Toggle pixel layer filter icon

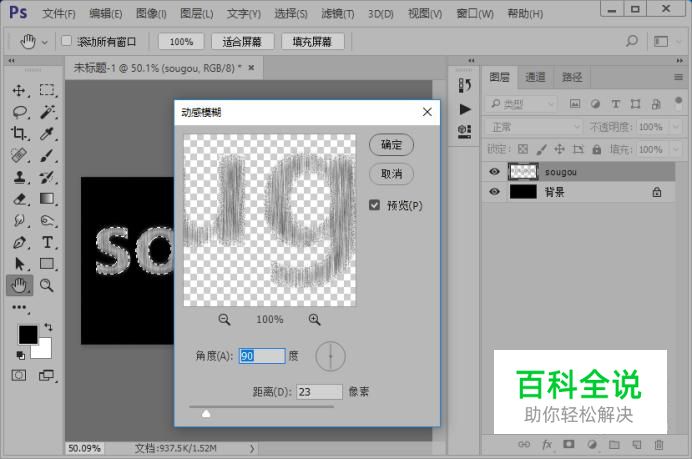(575, 104)
